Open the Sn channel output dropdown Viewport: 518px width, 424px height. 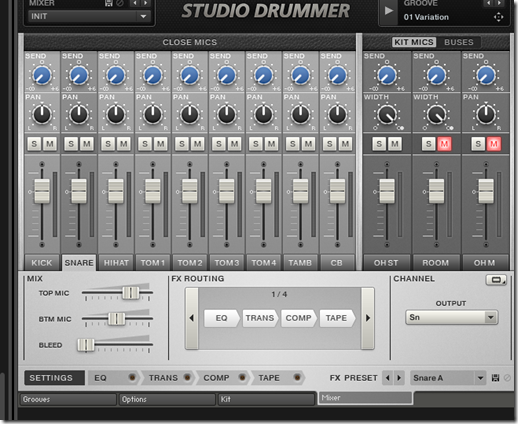[452, 317]
